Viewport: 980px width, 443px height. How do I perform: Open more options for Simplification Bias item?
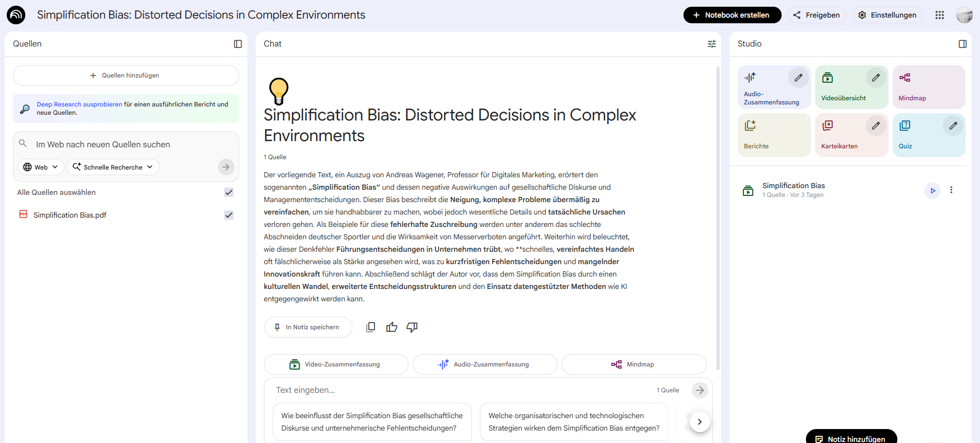tap(951, 190)
